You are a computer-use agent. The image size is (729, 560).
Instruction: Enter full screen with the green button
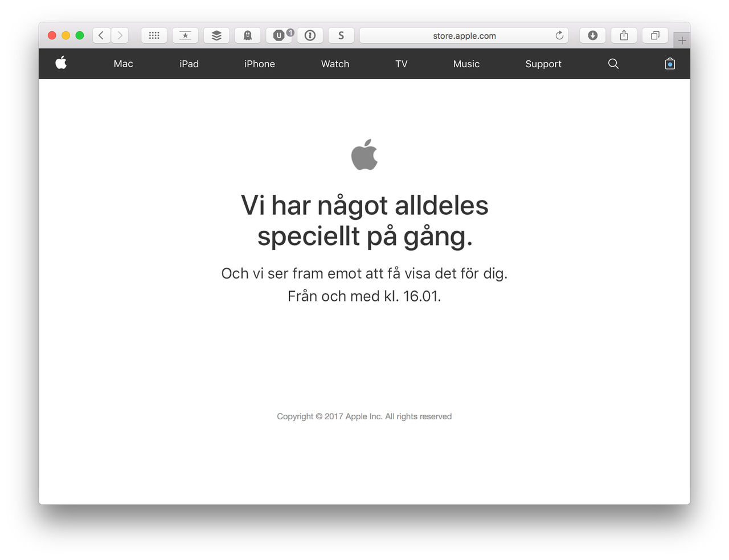[x=80, y=35]
